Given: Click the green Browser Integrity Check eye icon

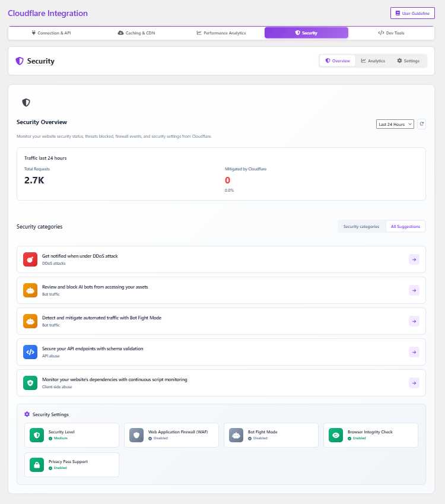Looking at the screenshot, I should pos(336,435).
